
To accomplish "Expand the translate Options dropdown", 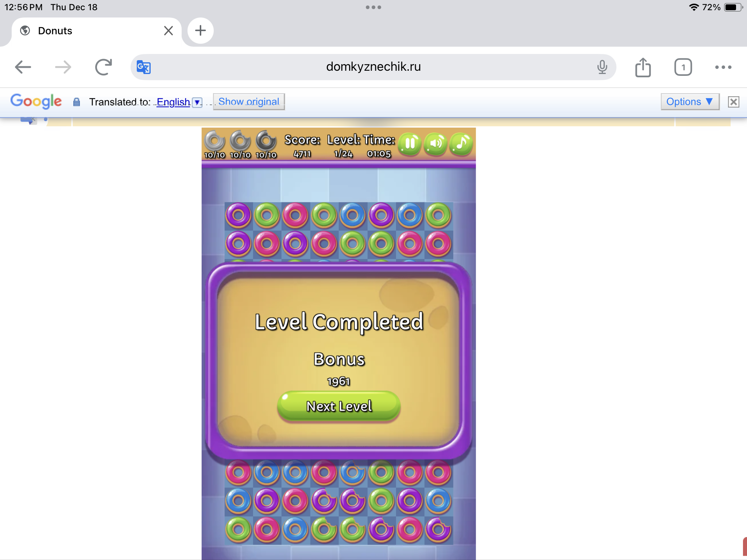I will [x=689, y=101].
